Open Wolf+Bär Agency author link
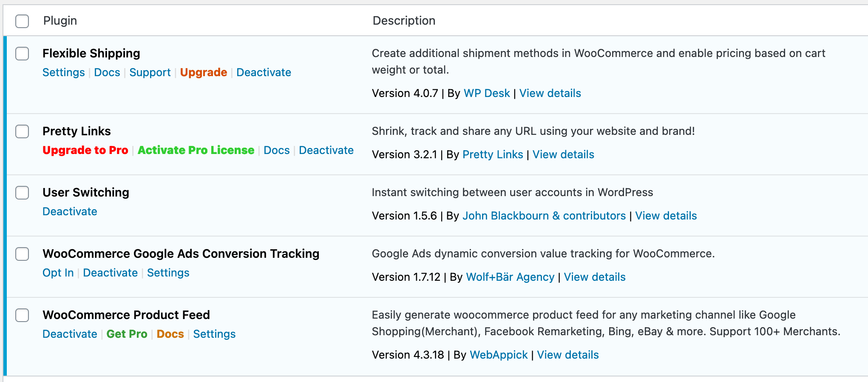 (x=510, y=277)
